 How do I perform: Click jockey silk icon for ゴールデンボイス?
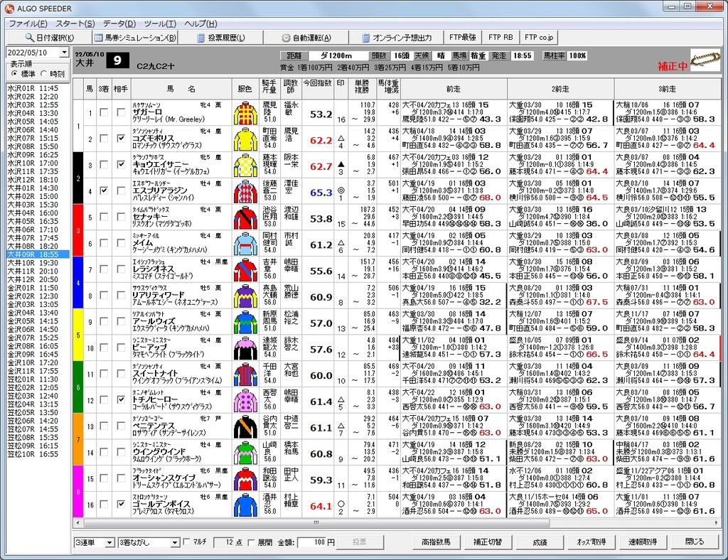pyautogui.click(x=245, y=505)
